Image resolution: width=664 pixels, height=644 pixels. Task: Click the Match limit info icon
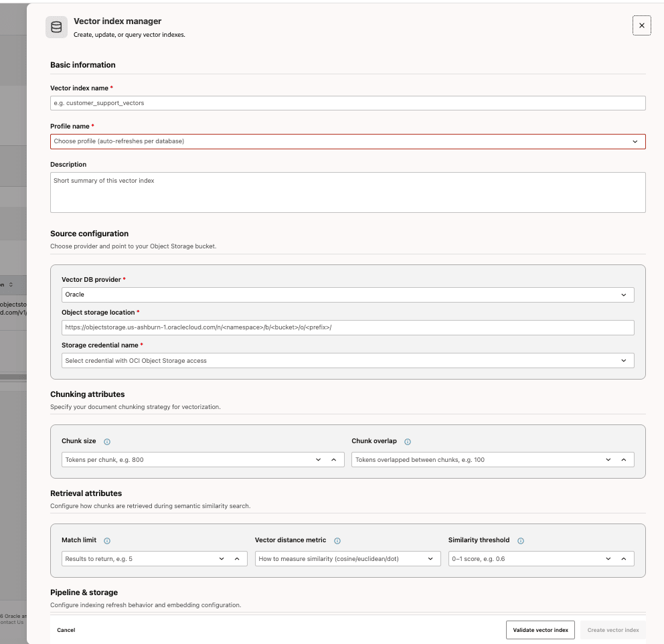pos(108,540)
